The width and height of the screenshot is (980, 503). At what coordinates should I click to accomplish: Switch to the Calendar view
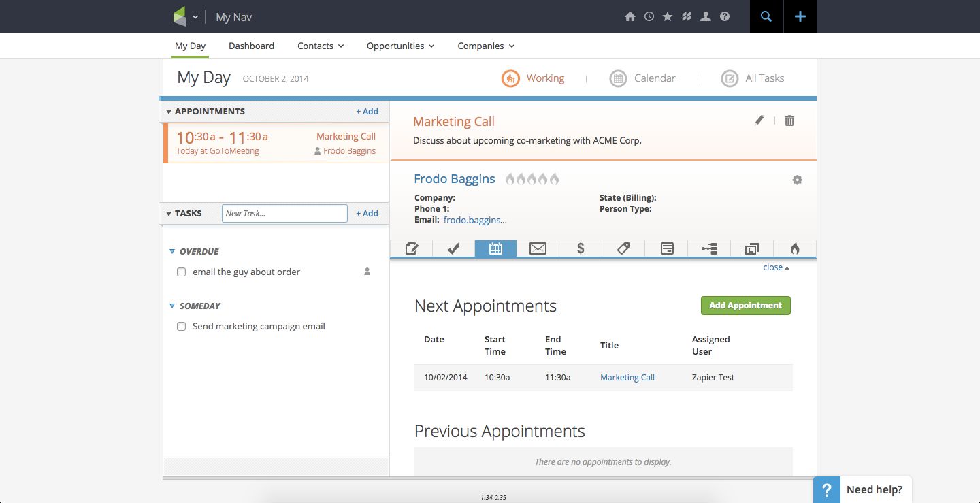[642, 78]
